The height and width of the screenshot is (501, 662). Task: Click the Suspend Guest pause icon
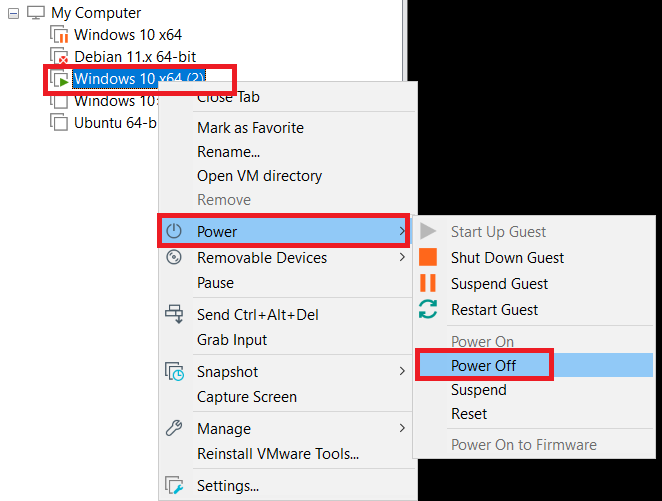pyautogui.click(x=428, y=284)
